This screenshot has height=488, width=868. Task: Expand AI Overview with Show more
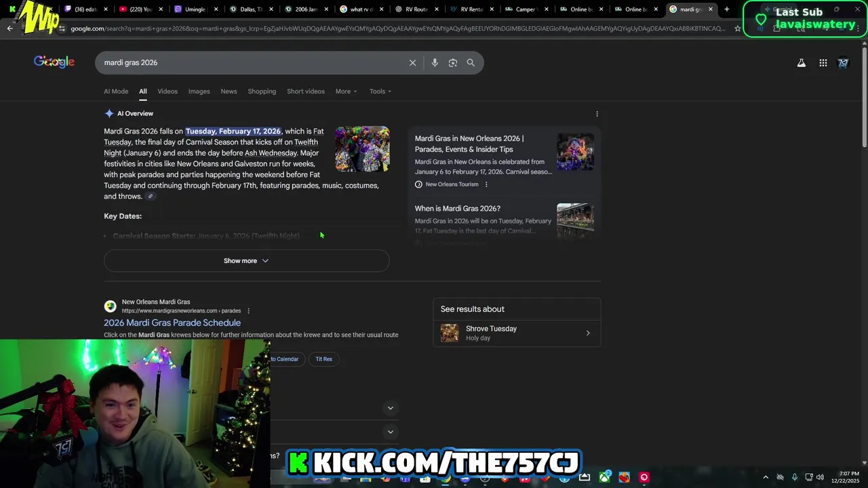246,261
